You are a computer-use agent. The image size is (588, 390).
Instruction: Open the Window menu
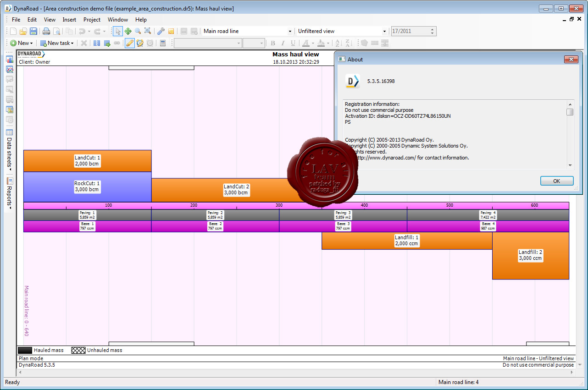[x=118, y=20]
